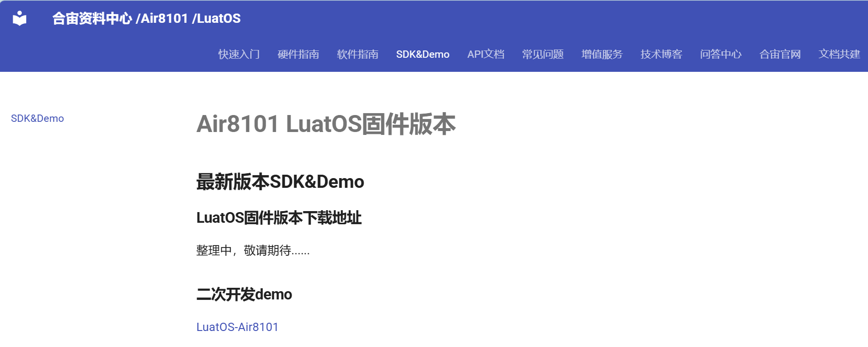Click the page heading Air8101 LuatOS固件版本

[x=326, y=124]
